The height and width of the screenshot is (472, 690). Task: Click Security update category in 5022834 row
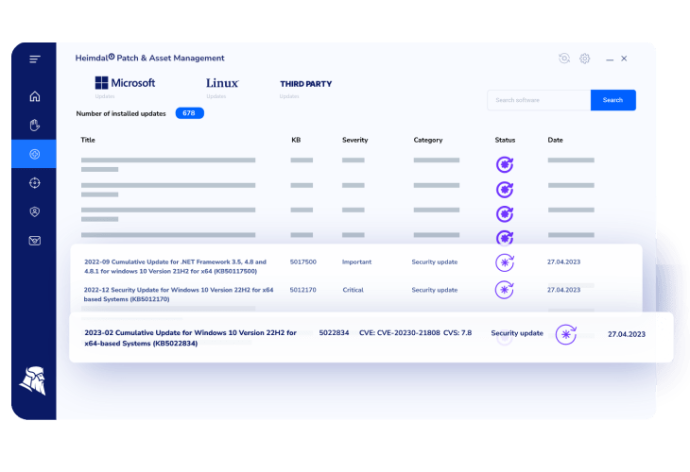[x=517, y=333]
